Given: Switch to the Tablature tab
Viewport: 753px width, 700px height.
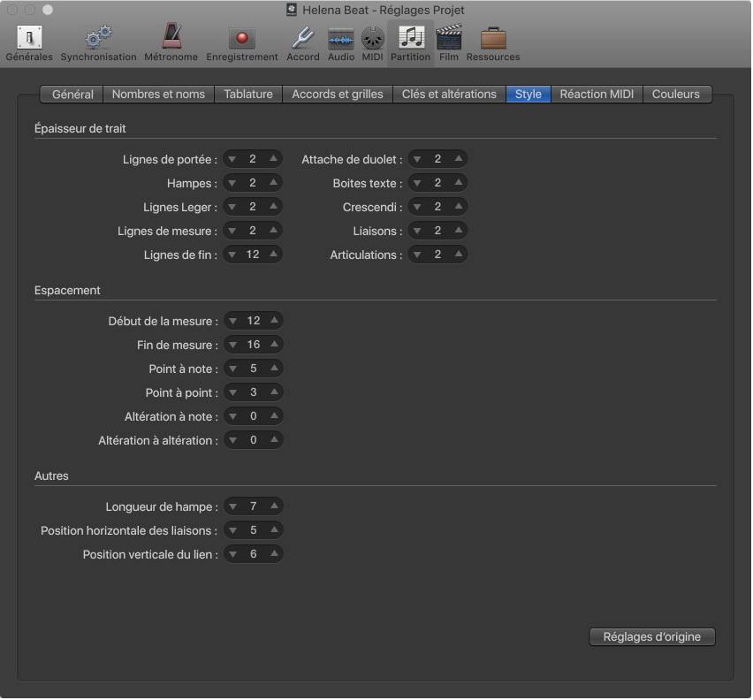Looking at the screenshot, I should [248, 94].
